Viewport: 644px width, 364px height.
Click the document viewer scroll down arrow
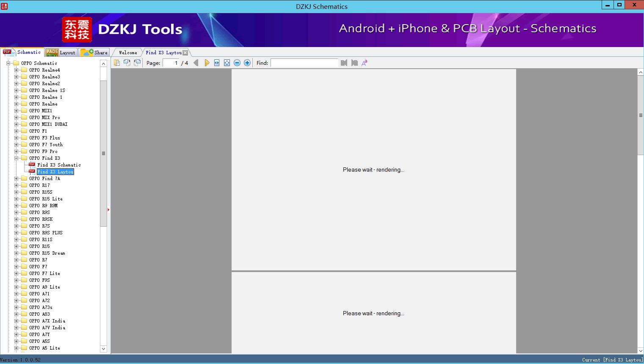point(641,350)
